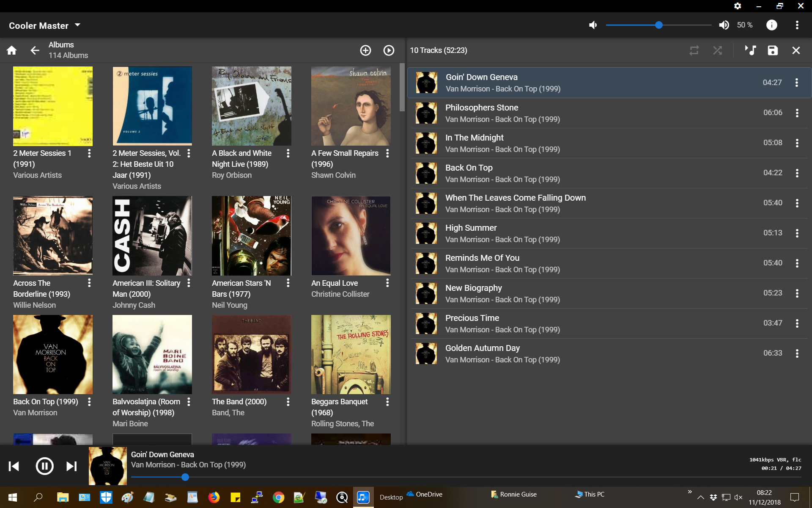812x508 pixels.
Task: Open File Explorer from the taskbar
Action: 63,497
